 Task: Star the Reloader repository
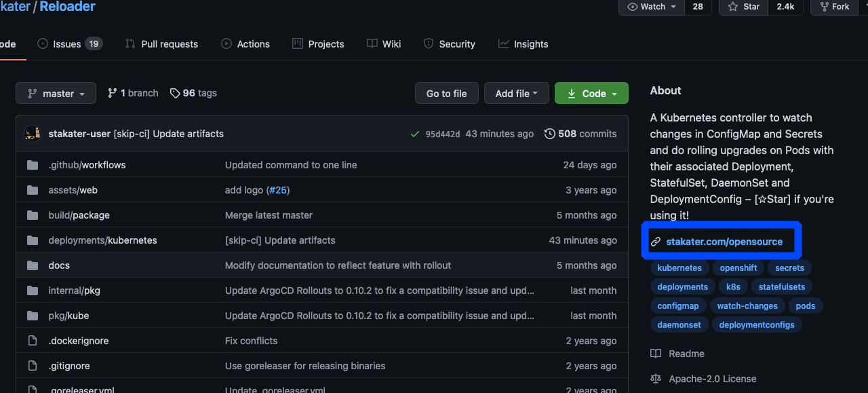click(x=743, y=7)
